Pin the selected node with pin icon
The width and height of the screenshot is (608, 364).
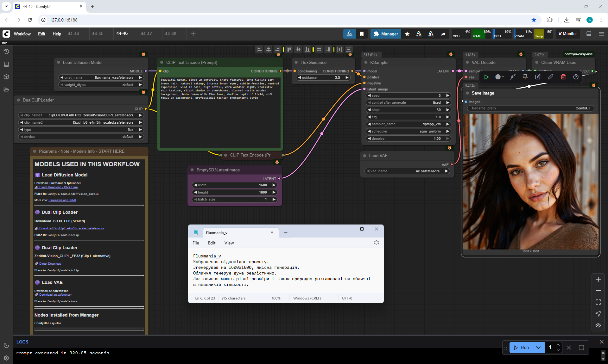click(525, 77)
